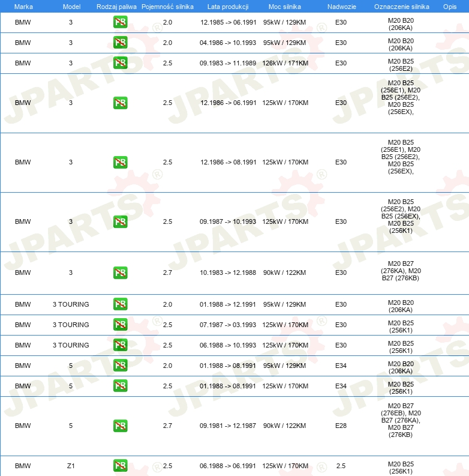Click the Moc silnika column header
This screenshot has height=476, width=469.
284,7
